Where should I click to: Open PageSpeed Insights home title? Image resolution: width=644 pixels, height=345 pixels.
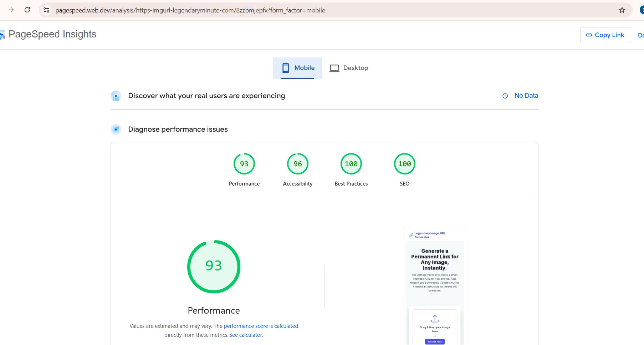[52, 34]
